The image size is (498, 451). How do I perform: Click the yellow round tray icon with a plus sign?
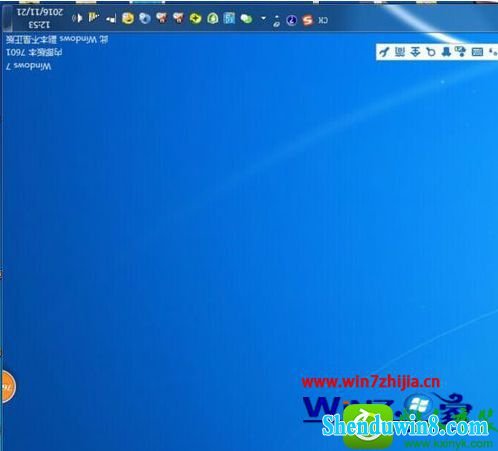[196, 18]
